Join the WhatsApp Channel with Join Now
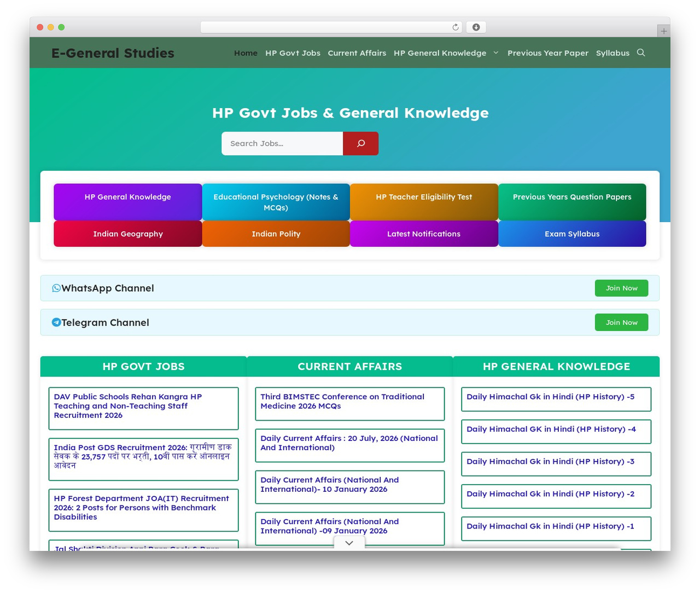 click(621, 288)
